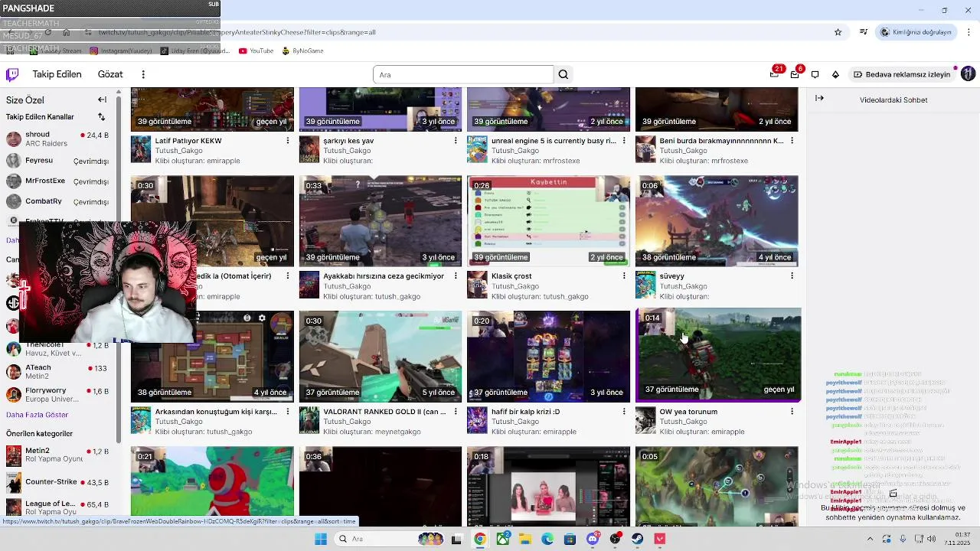Viewport: 980px width, 551px height.
Task: Collapse the Size Özel sidebar
Action: click(102, 99)
